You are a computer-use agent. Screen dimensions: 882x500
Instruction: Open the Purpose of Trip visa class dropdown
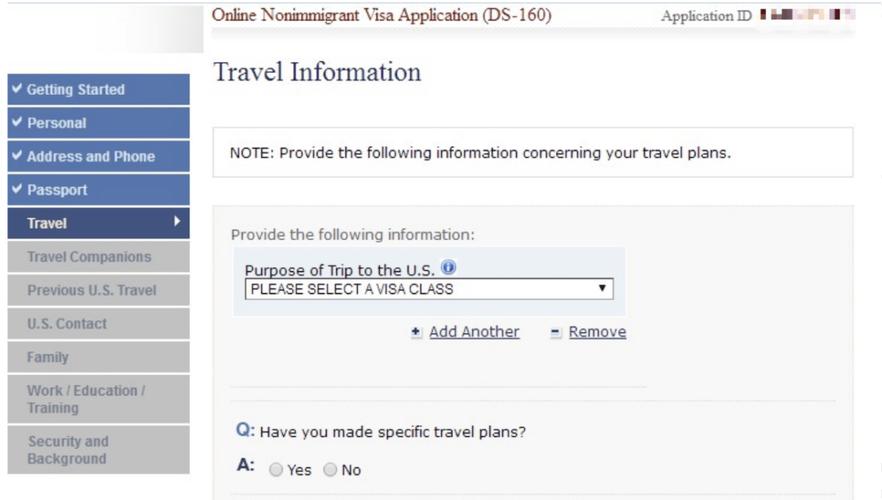point(428,289)
